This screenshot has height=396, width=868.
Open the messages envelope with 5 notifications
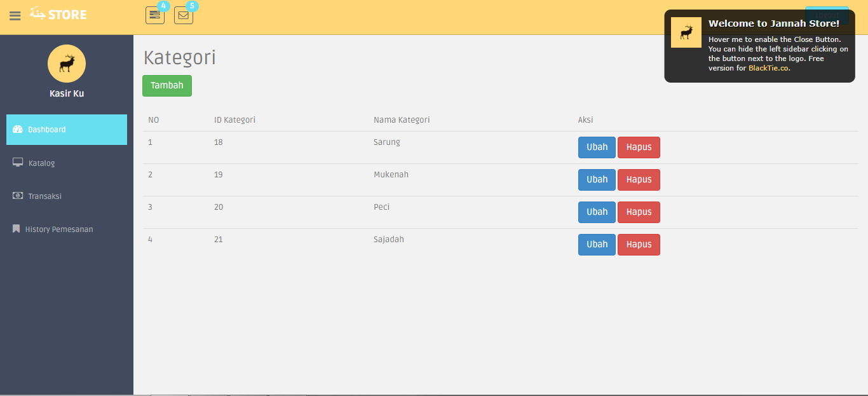tap(183, 15)
